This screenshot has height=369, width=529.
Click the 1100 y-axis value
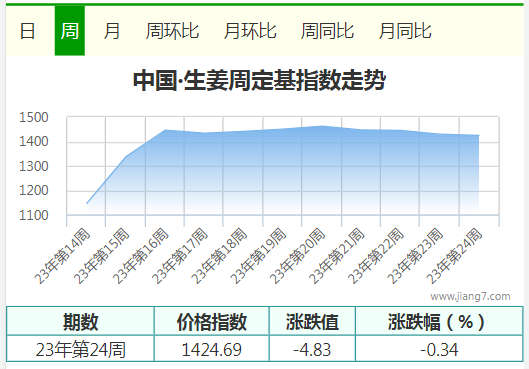[x=34, y=216]
